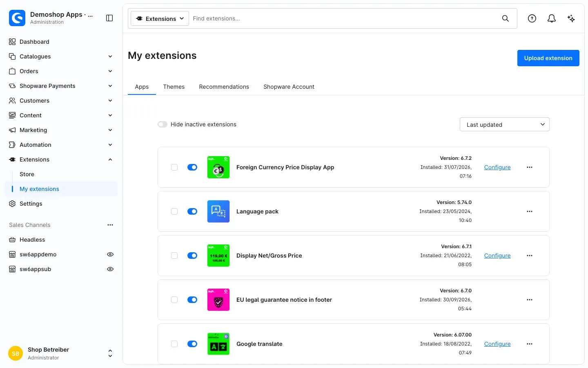Open more options for EU legal guarantee notice
The height and width of the screenshot is (368, 588).
[x=530, y=300]
